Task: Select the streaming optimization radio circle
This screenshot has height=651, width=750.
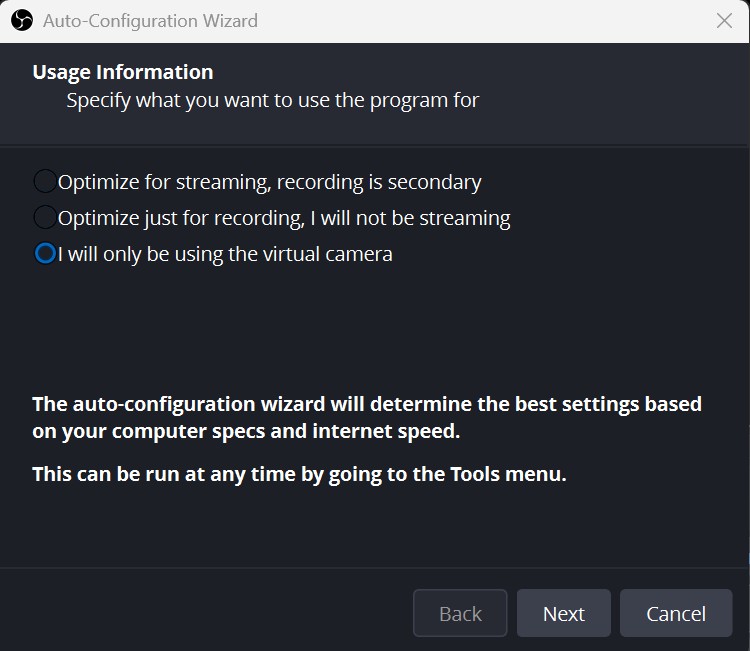Action: pyautogui.click(x=45, y=182)
